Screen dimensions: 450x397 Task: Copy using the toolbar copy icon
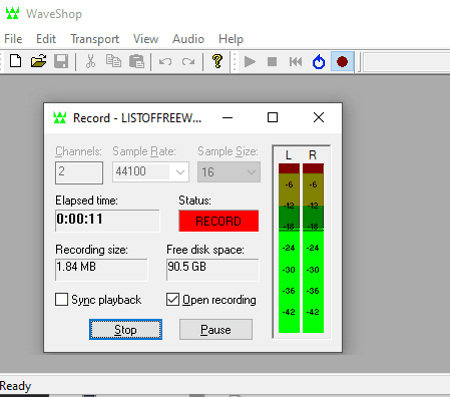click(113, 61)
